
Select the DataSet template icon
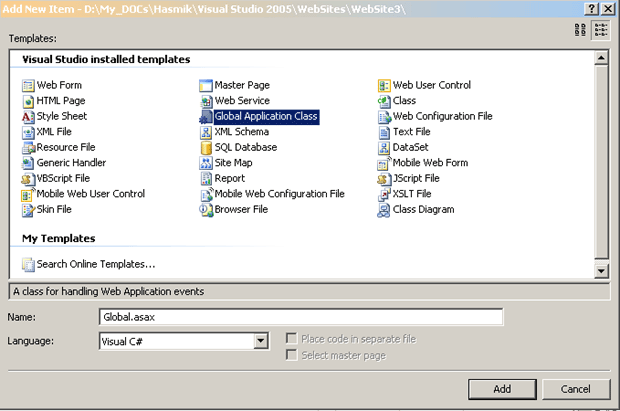[384, 148]
